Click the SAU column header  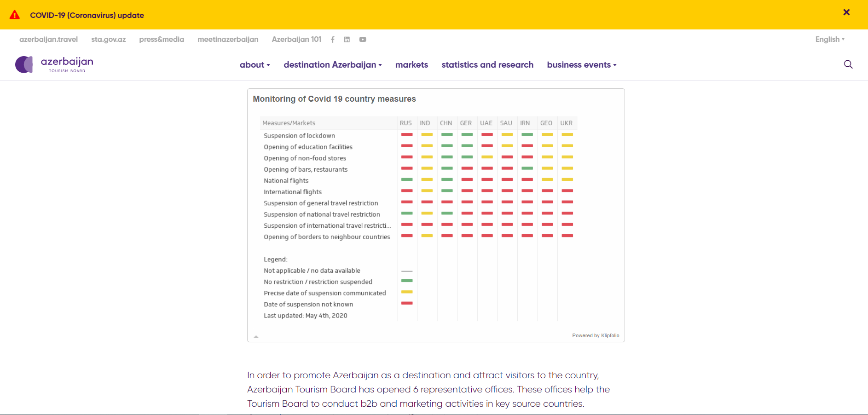pos(506,123)
